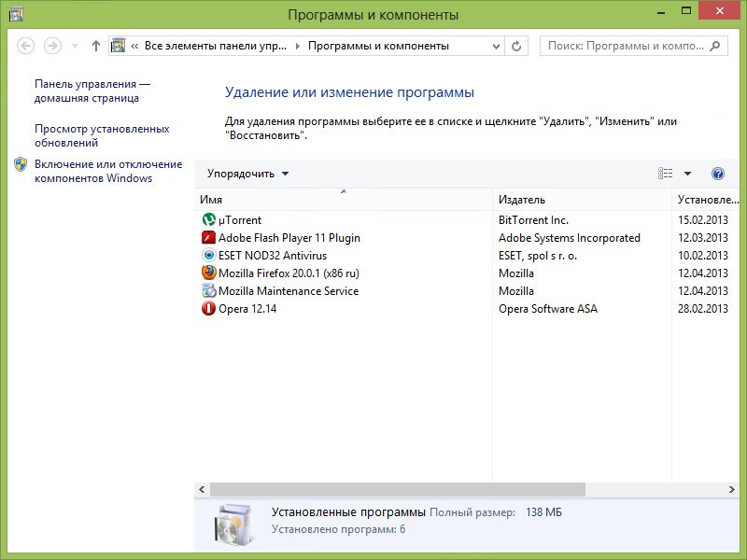747x560 pixels.
Task: Click the Mozilla Firefox icon
Action: tap(208, 273)
